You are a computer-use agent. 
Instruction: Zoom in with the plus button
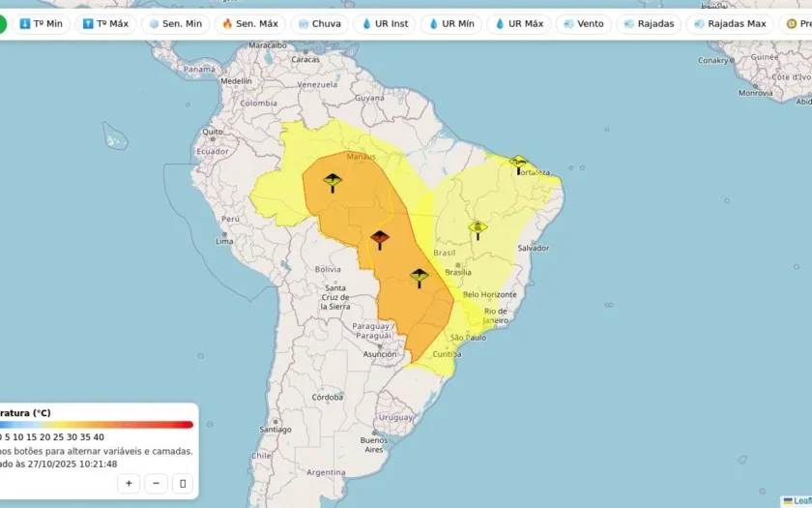129,484
